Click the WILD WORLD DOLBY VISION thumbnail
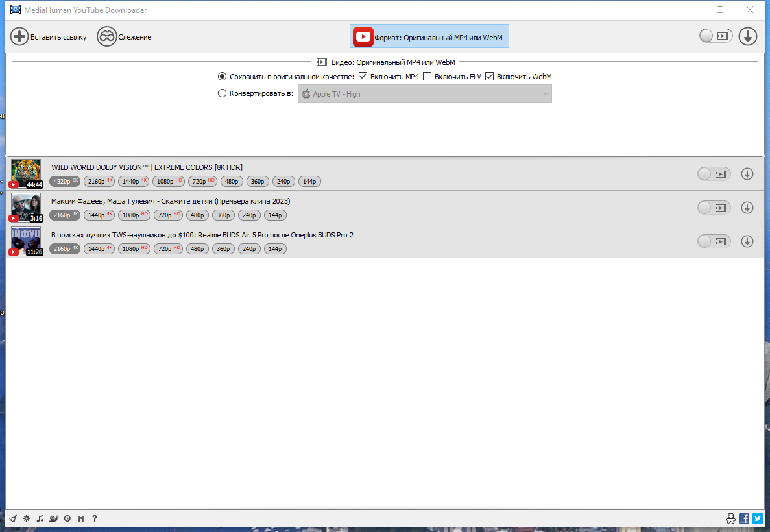770x532 pixels. click(26, 174)
